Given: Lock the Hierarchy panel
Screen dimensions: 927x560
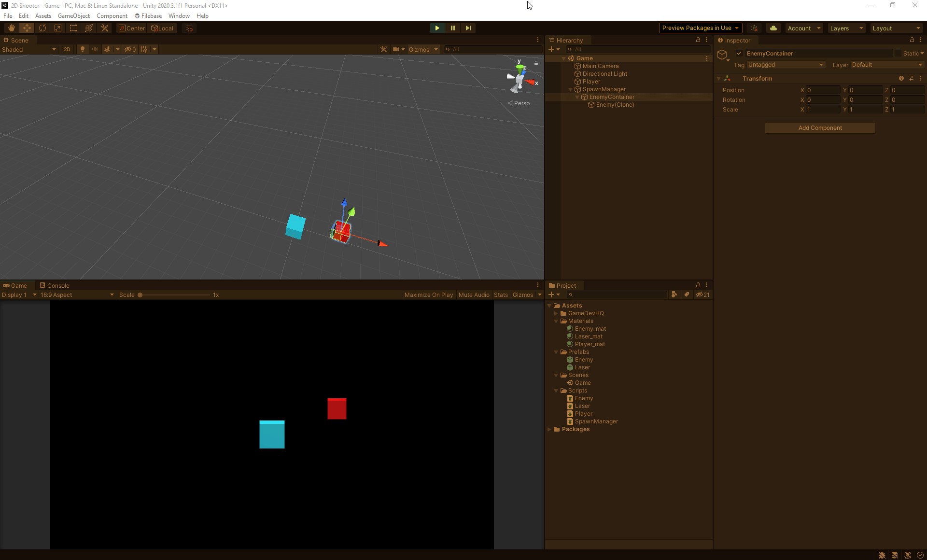Looking at the screenshot, I should click(698, 40).
